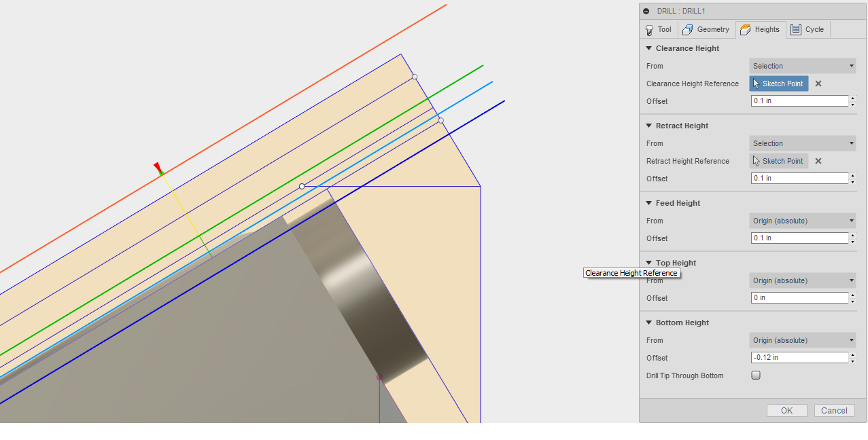Enable Drill Tip Through Bottom
This screenshot has width=868, height=440.
tap(755, 375)
